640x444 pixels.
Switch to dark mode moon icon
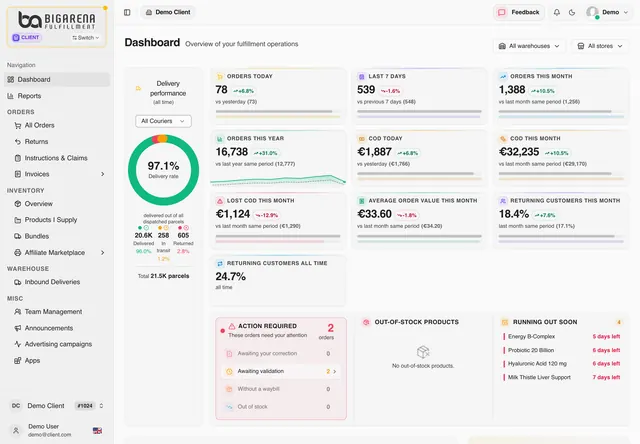tap(572, 12)
